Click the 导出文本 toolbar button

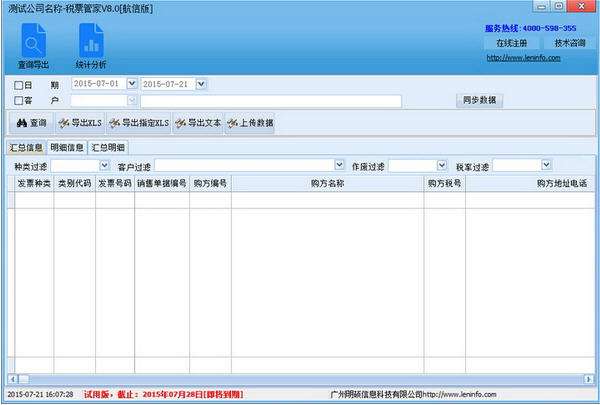(x=197, y=123)
